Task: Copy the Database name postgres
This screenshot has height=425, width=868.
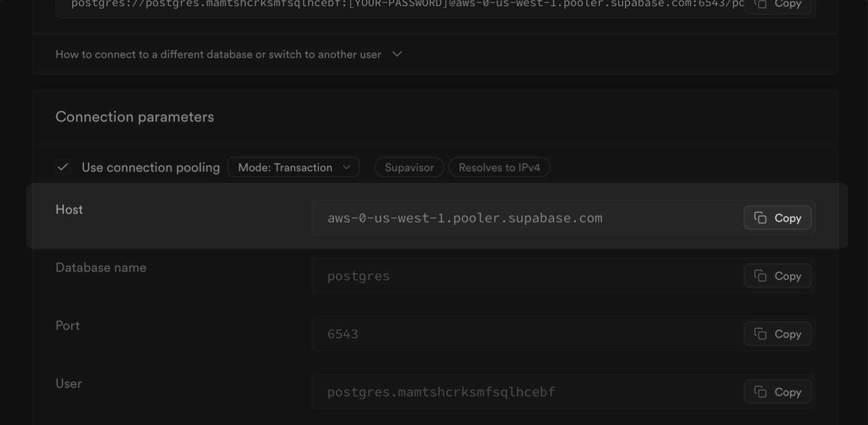Action: pos(777,276)
